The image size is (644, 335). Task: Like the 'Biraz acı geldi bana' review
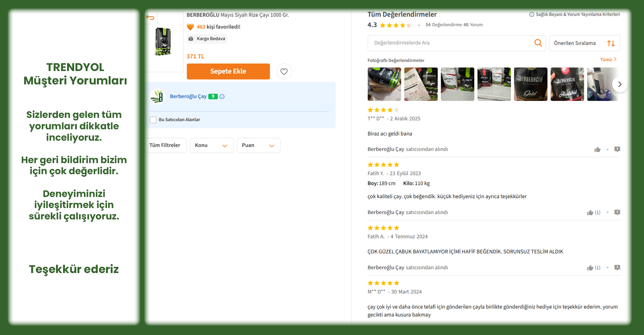[597, 149]
